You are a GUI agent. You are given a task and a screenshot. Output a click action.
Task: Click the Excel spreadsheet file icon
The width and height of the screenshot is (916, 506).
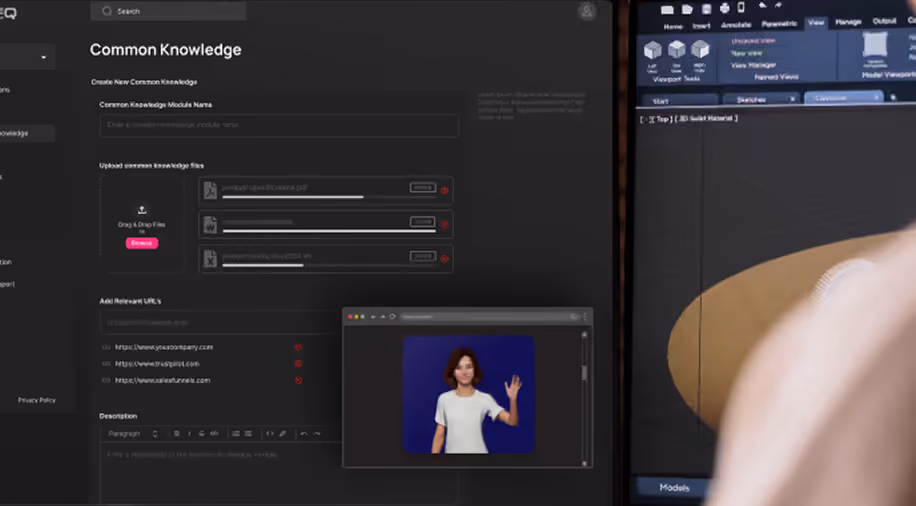[x=210, y=258]
